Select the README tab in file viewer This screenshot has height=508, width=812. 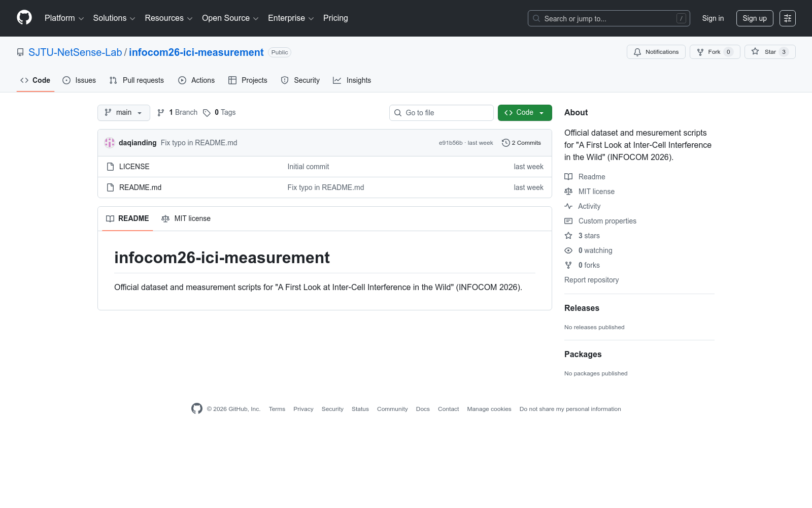coord(127,218)
